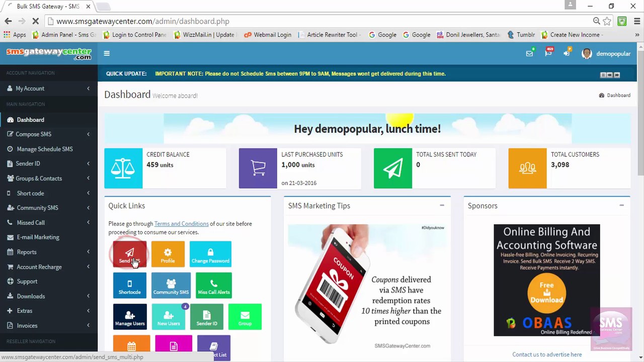
Task: Open the flag notifications icon showing 459
Action: pos(548,53)
